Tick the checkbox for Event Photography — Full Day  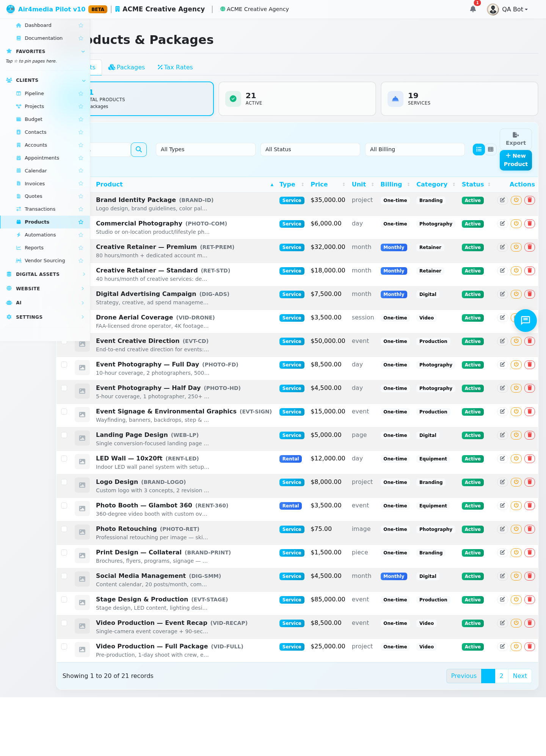coord(64,365)
